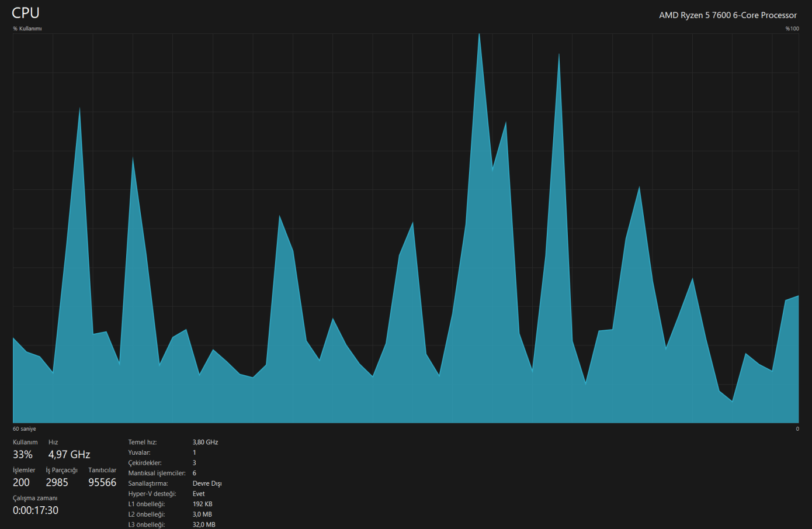Click the Çekirdekler label
The width and height of the screenshot is (812, 529).
pyautogui.click(x=145, y=463)
